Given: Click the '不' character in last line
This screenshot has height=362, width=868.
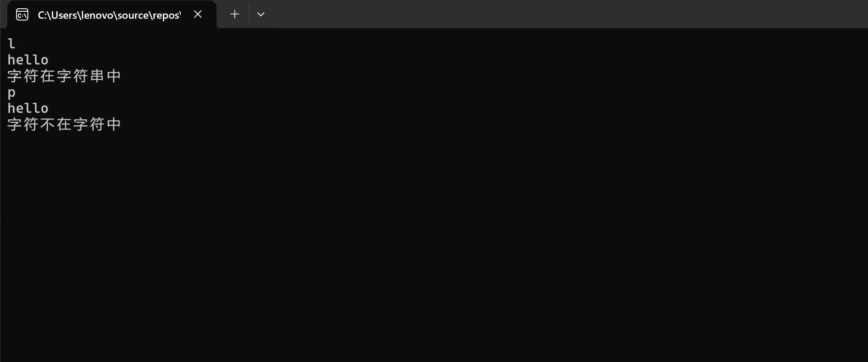Looking at the screenshot, I should coord(47,124).
